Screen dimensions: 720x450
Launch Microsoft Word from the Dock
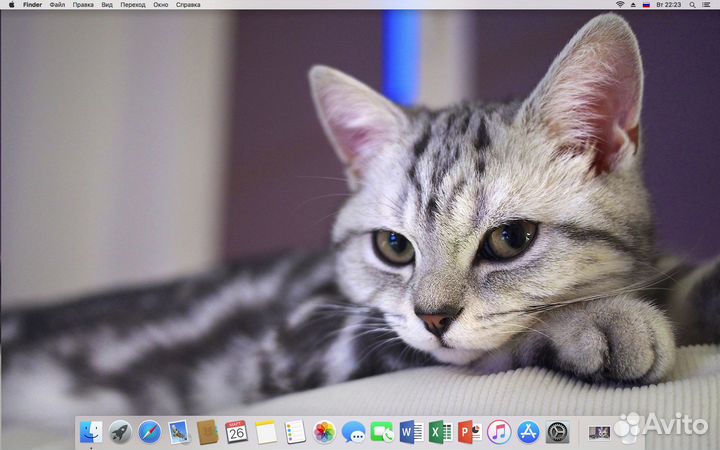[411, 432]
